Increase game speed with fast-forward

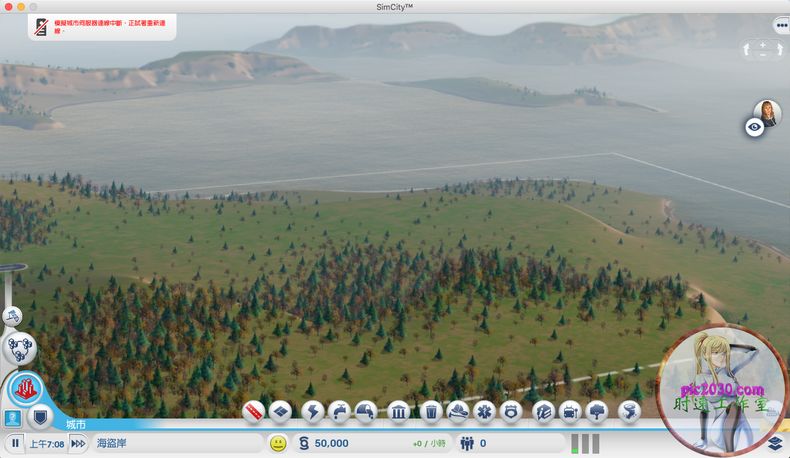(78, 444)
